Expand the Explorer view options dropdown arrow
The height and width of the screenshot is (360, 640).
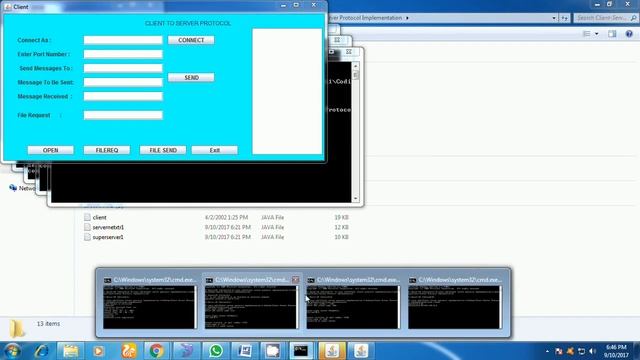597,34
